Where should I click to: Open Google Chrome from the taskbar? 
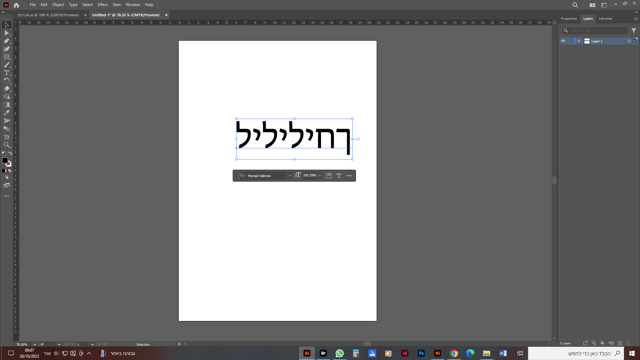pos(454,353)
